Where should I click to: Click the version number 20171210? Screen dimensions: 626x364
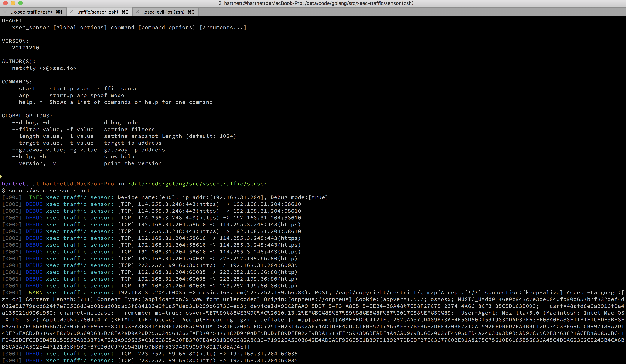26,48
